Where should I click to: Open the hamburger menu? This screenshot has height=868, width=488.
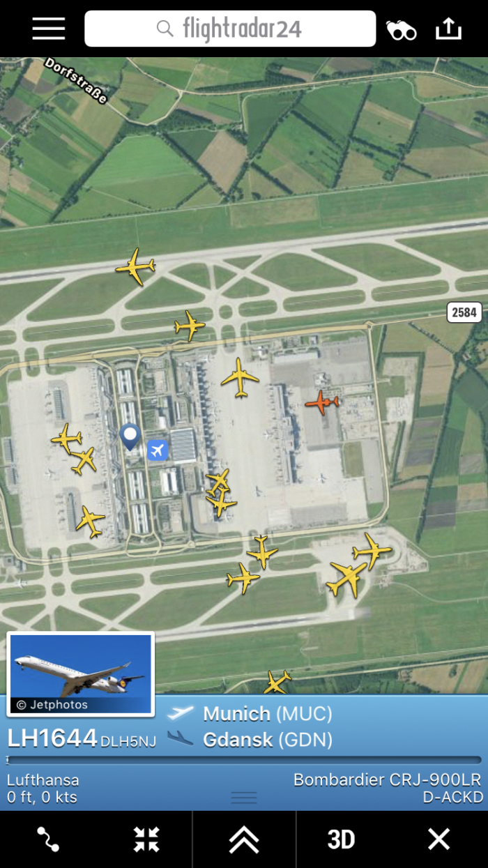click(x=48, y=29)
